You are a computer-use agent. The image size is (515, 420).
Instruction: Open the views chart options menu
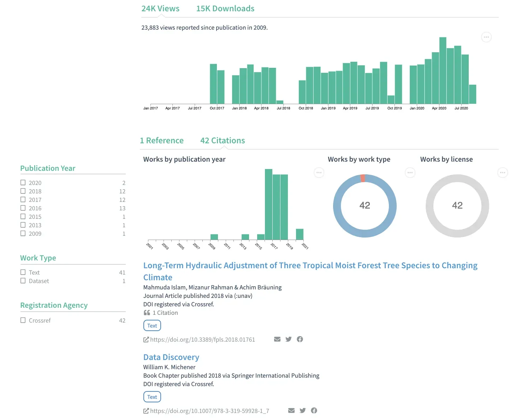tap(486, 37)
